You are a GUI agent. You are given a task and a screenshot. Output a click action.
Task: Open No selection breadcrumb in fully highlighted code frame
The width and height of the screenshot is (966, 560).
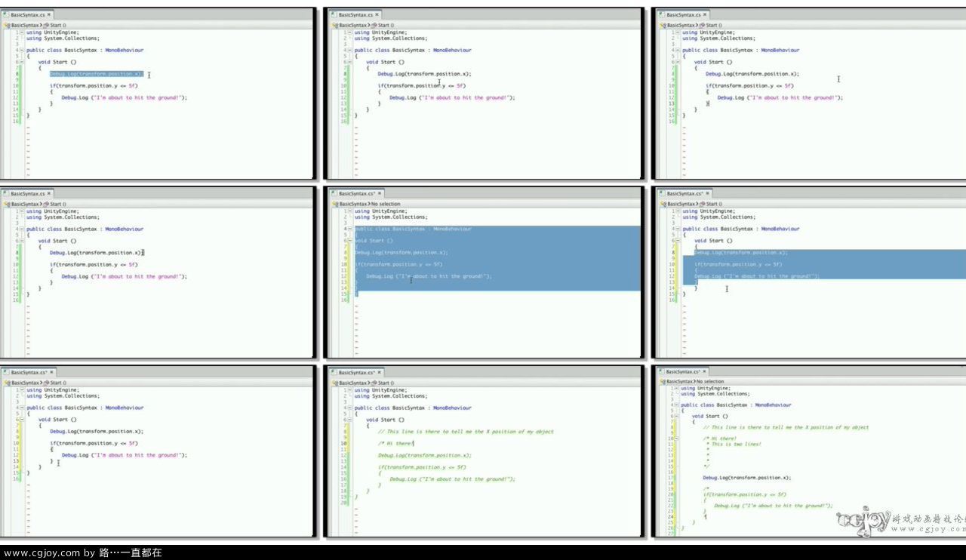[386, 204]
